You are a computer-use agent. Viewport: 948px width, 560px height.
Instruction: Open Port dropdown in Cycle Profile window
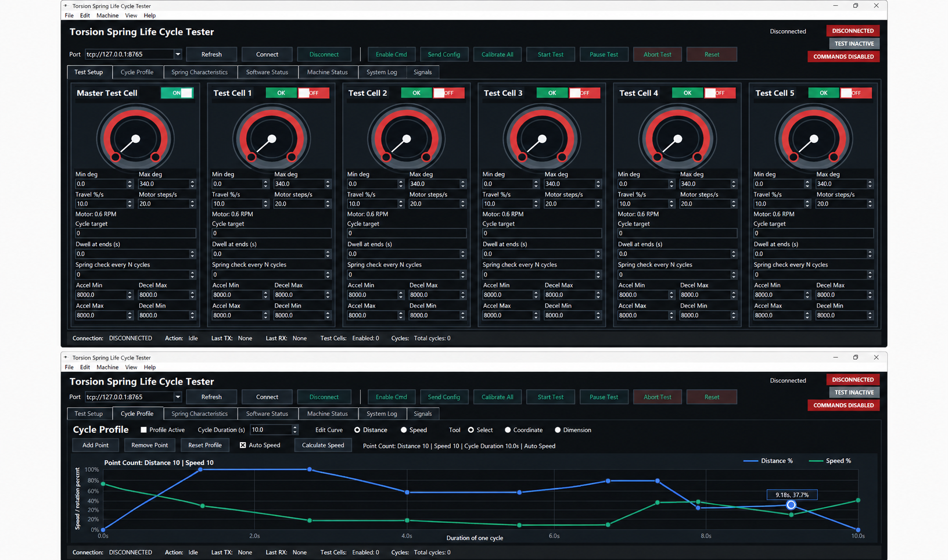(x=177, y=397)
